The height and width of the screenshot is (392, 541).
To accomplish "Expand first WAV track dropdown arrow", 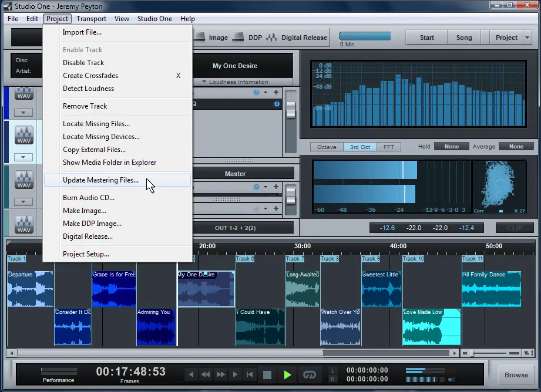I will tap(23, 113).
